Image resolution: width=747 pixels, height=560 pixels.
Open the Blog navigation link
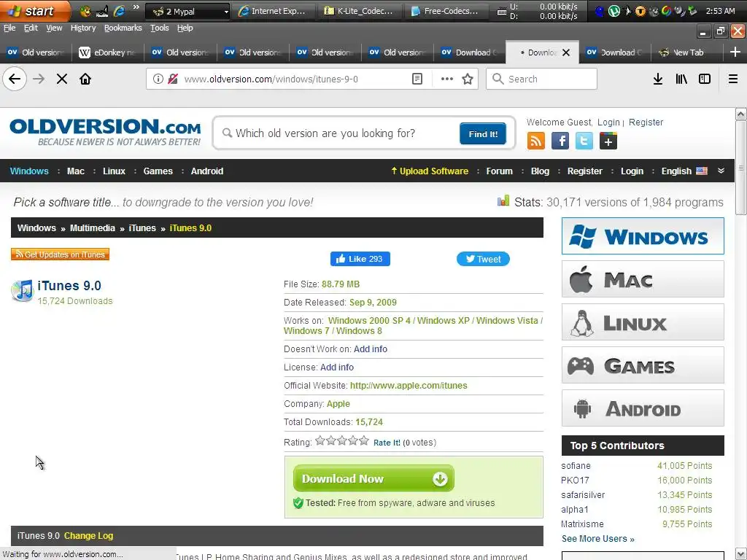point(540,171)
